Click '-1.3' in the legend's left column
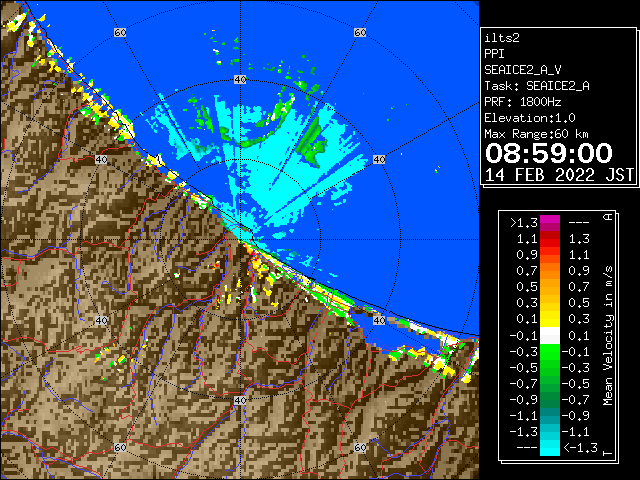Viewport: 640px width, 480px height. pos(524,431)
